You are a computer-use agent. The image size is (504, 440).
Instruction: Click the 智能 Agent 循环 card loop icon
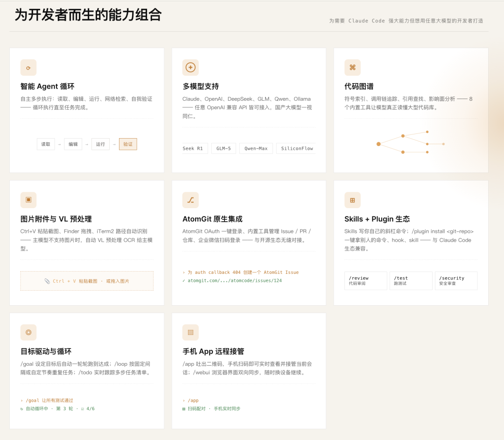[x=28, y=68]
